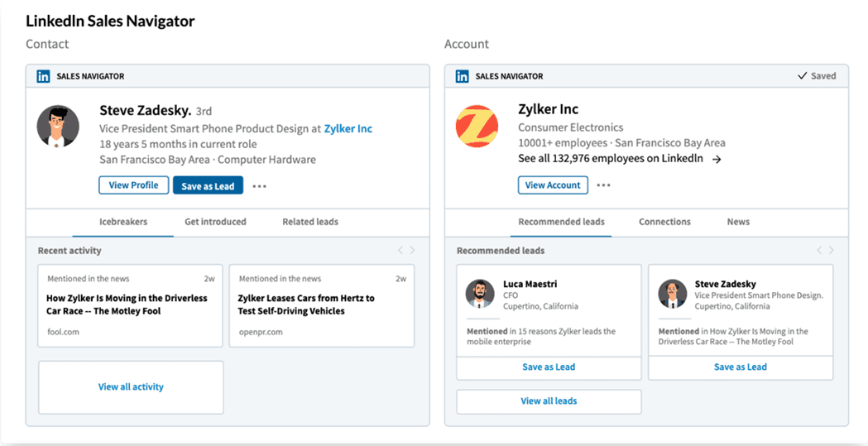The height and width of the screenshot is (446, 868).
Task: Click the View Profile button
Action: (133, 185)
